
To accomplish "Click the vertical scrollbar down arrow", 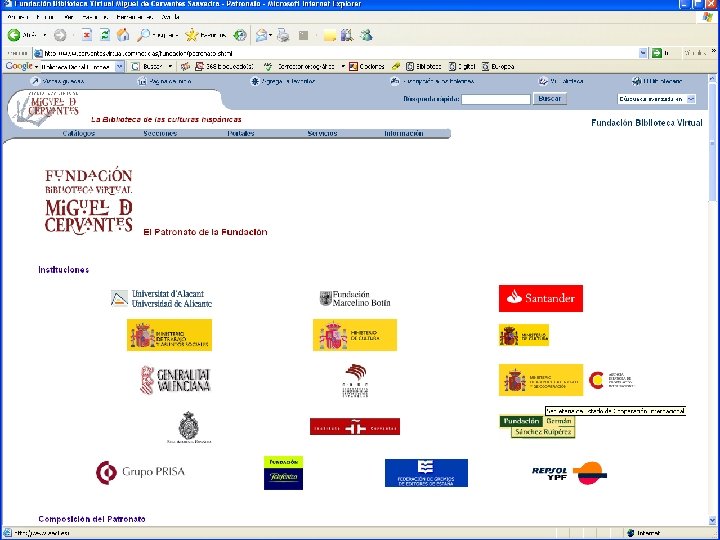I will tap(712, 520).
